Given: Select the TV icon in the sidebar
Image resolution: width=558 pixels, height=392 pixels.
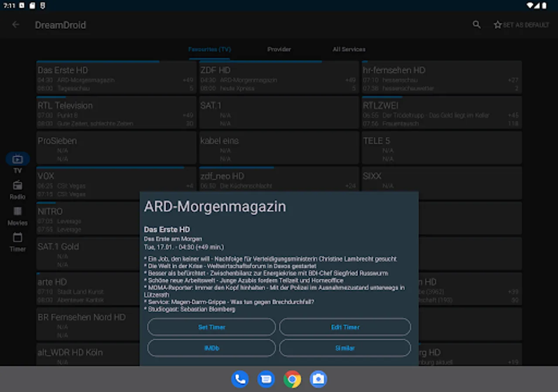Looking at the screenshot, I should click(17, 159).
